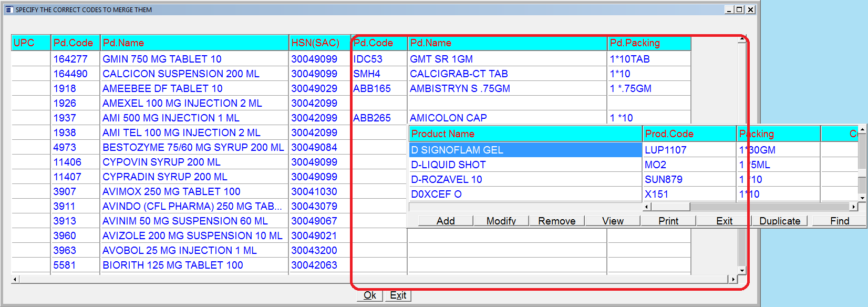Click the Find button
Screen dimensions: 868x307
click(840, 221)
